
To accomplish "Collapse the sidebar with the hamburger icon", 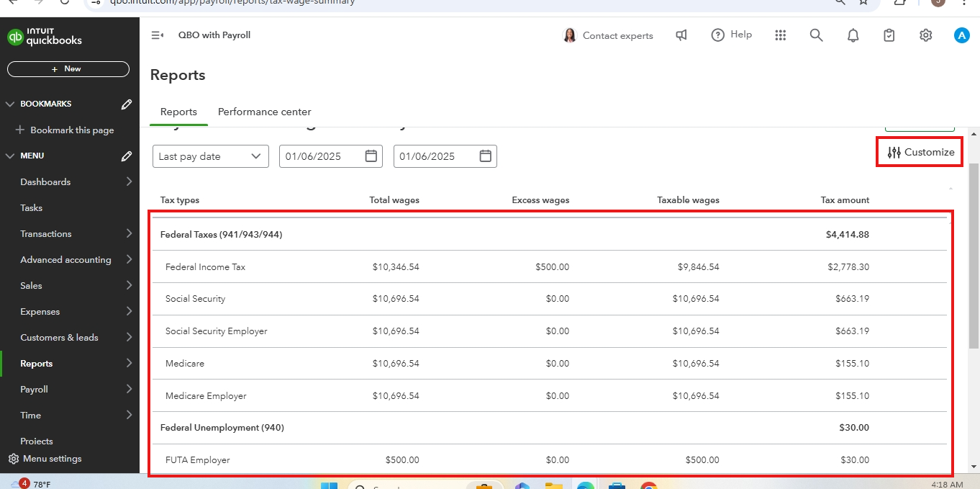I will pos(158,35).
